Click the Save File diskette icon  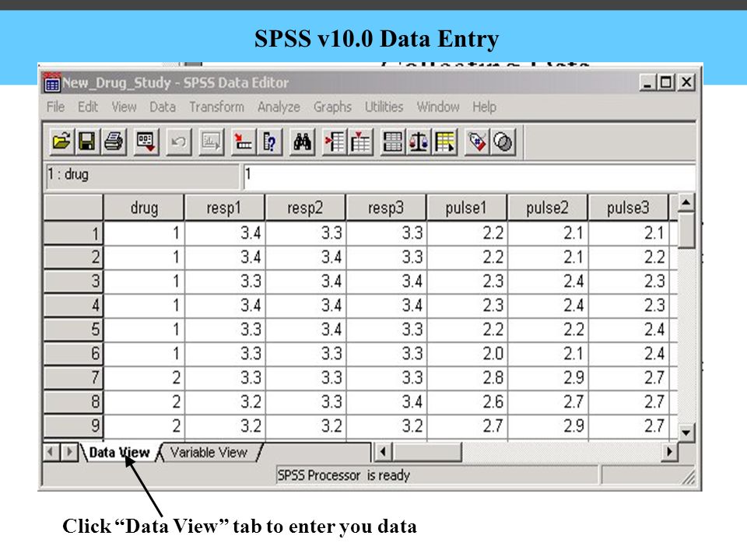click(86, 142)
